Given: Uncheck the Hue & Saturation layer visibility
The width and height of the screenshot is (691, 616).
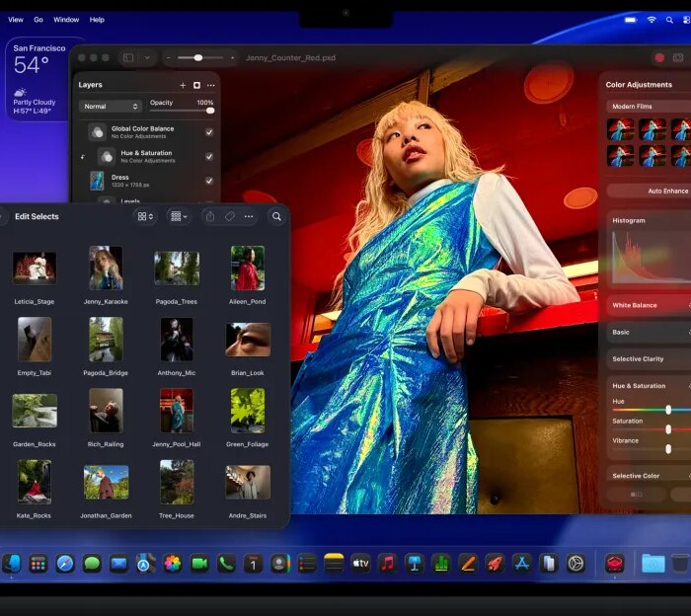Looking at the screenshot, I should click(209, 156).
